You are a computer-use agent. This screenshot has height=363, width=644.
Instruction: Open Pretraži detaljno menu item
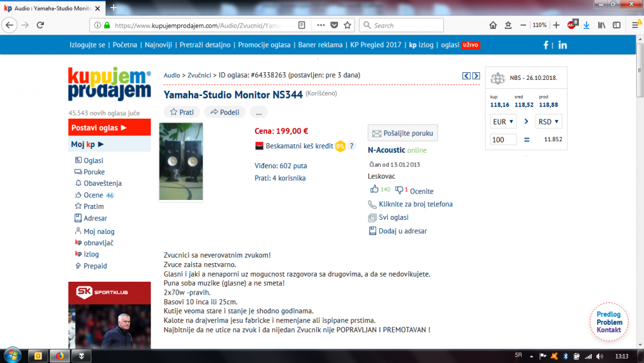click(205, 44)
